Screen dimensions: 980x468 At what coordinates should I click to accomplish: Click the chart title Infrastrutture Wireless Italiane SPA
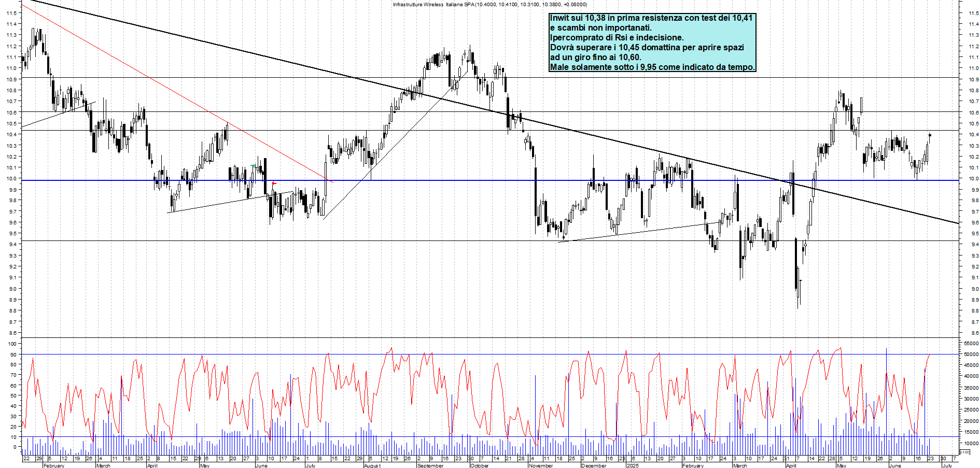click(433, 5)
